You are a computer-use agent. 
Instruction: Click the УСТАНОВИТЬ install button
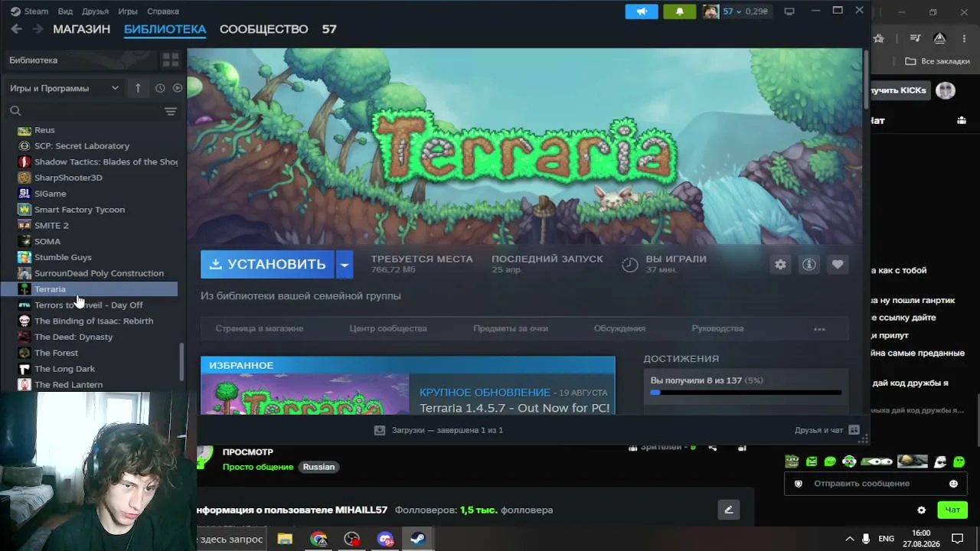click(268, 265)
